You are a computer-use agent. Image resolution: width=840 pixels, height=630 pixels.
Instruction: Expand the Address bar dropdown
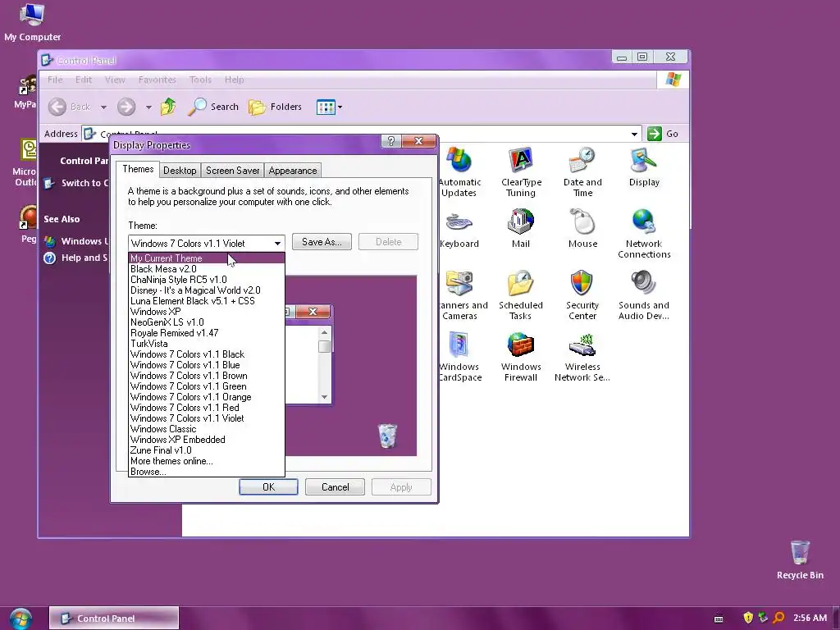pos(634,134)
